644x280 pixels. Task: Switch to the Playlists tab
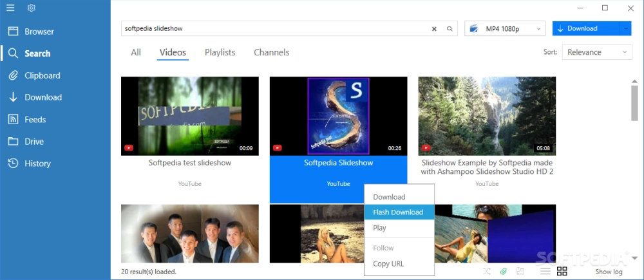tap(220, 53)
